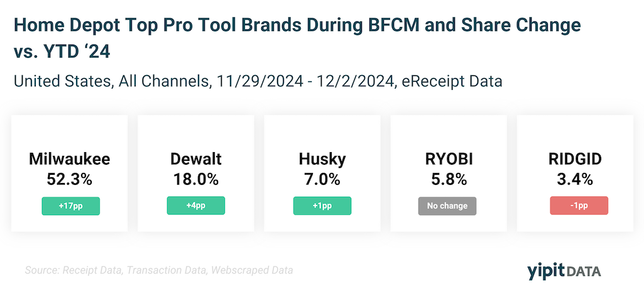Click the Milwaukee brand name

(x=70, y=160)
